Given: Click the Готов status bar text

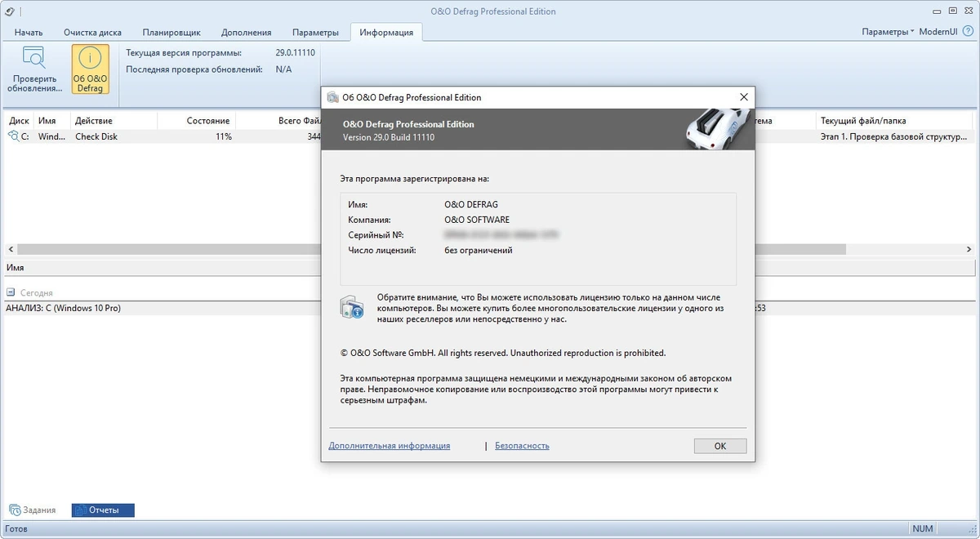Looking at the screenshot, I should click(x=16, y=529).
